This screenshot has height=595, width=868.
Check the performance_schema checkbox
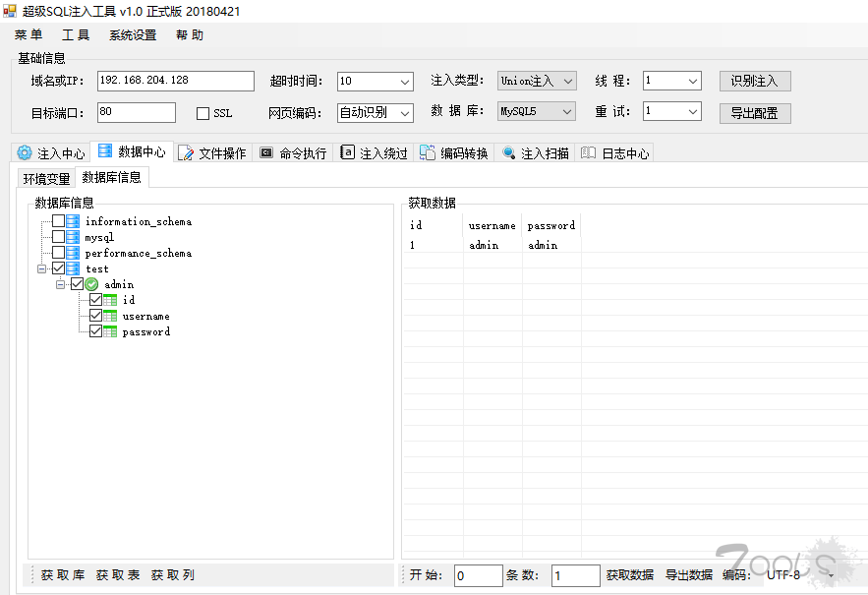pyautogui.click(x=58, y=253)
